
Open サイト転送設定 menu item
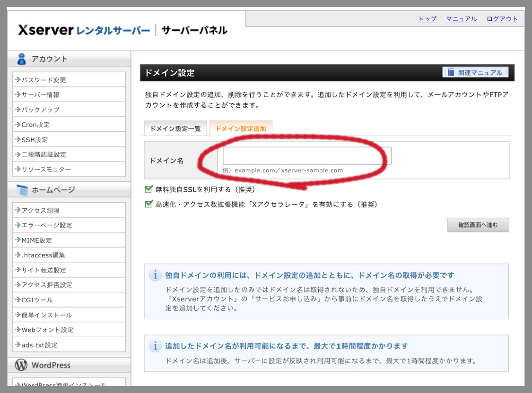pos(69,270)
